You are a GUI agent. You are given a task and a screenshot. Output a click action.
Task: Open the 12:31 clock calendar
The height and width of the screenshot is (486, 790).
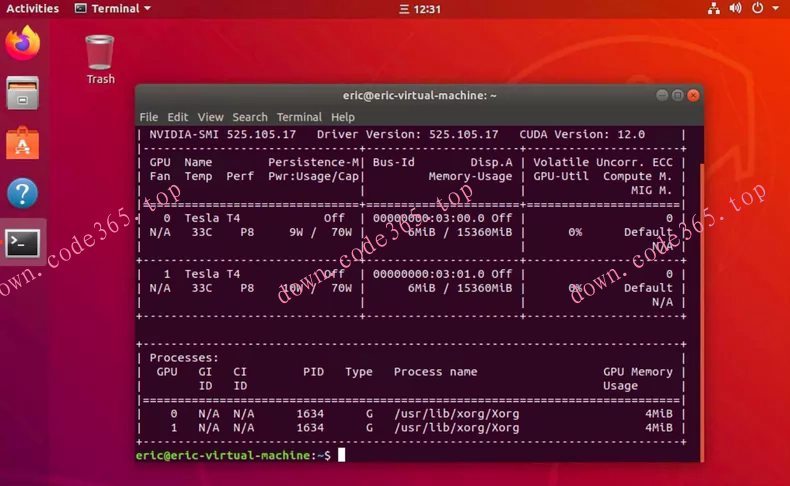(420, 9)
